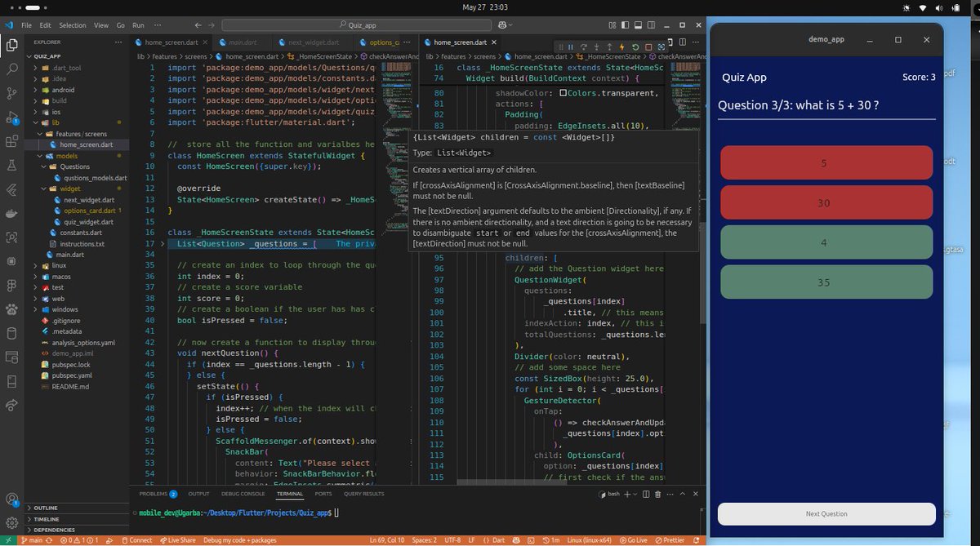
Task: Click debug Step Over button
Action: point(584,47)
